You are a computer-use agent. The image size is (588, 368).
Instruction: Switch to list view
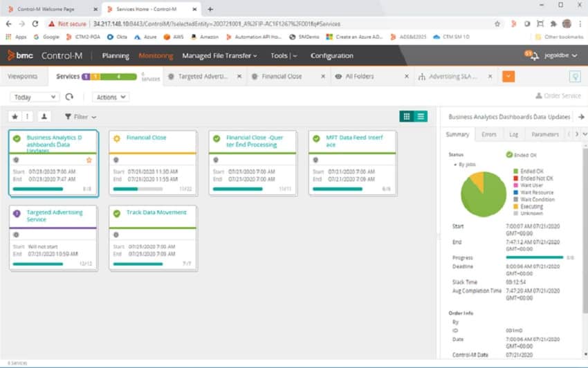421,116
